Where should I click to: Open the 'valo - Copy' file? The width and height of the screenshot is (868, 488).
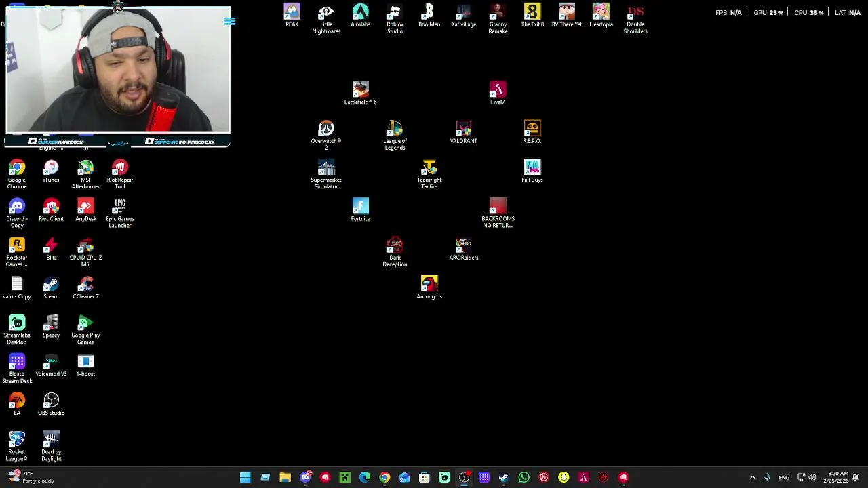(17, 287)
